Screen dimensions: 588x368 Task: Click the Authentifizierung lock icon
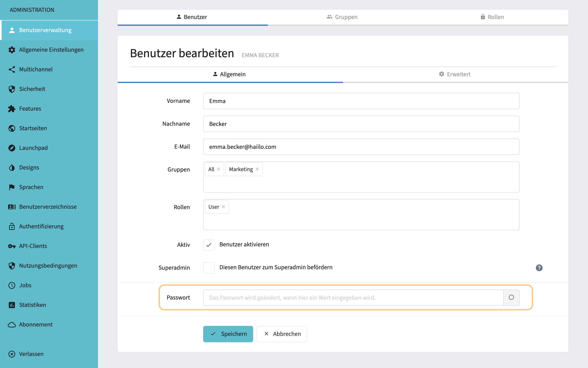point(12,226)
